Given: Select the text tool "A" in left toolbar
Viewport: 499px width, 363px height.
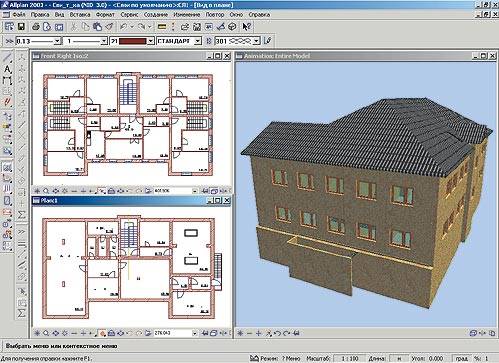Looking at the screenshot, I should click(x=7, y=69).
